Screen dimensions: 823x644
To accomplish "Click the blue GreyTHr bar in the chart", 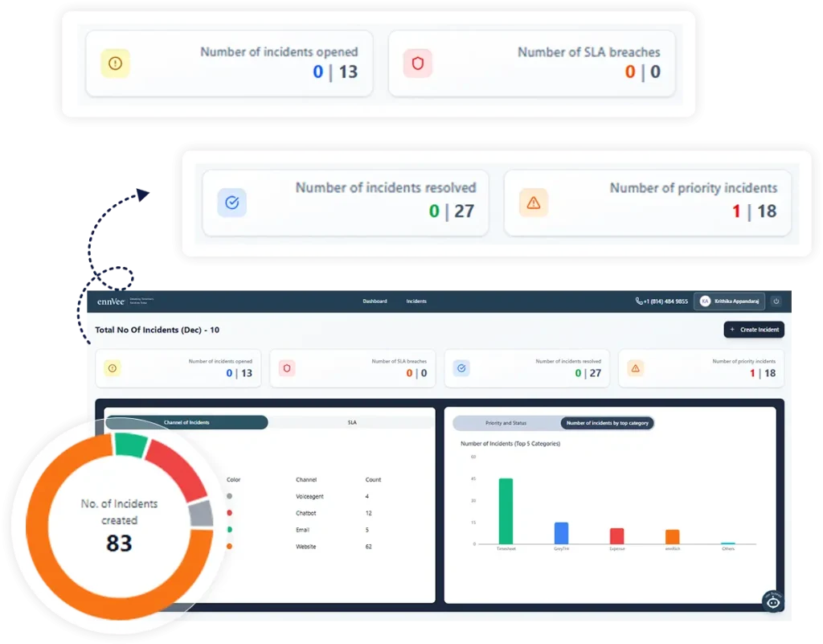I will [x=562, y=533].
